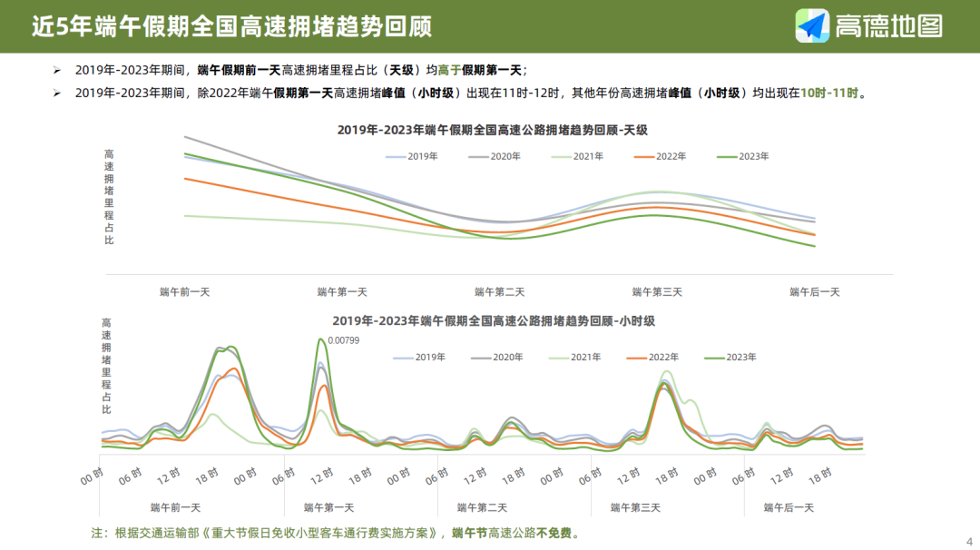Click 2020年 legend in hourly chart
The width and height of the screenshot is (980, 550).
(496, 358)
